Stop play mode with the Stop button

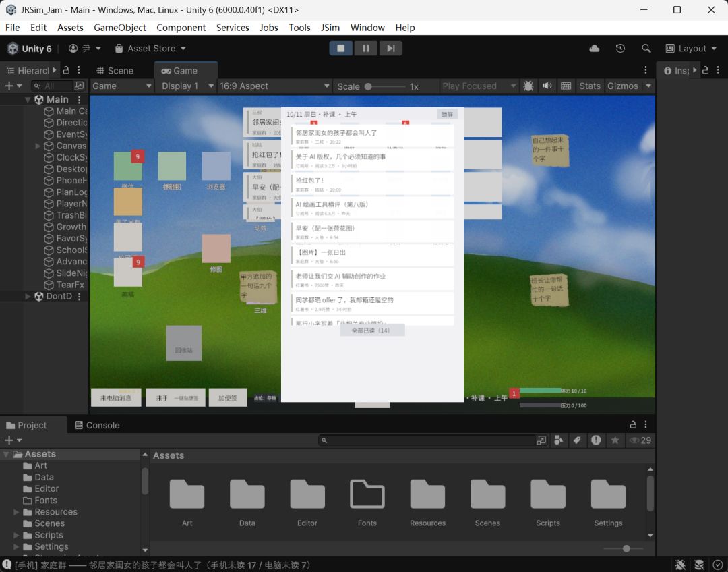click(341, 49)
